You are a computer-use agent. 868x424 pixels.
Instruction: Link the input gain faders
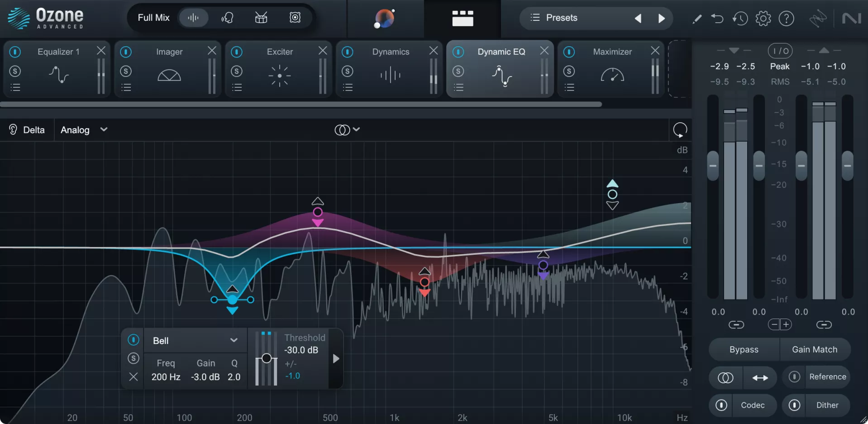736,325
